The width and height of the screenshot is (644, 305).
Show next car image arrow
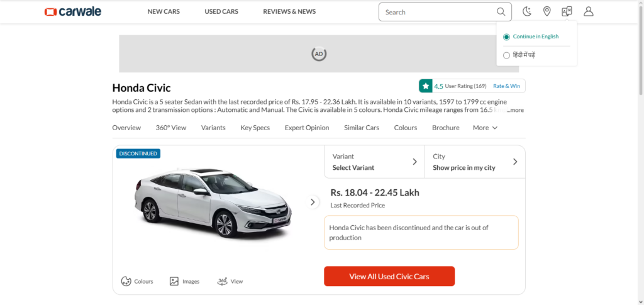pos(313,202)
